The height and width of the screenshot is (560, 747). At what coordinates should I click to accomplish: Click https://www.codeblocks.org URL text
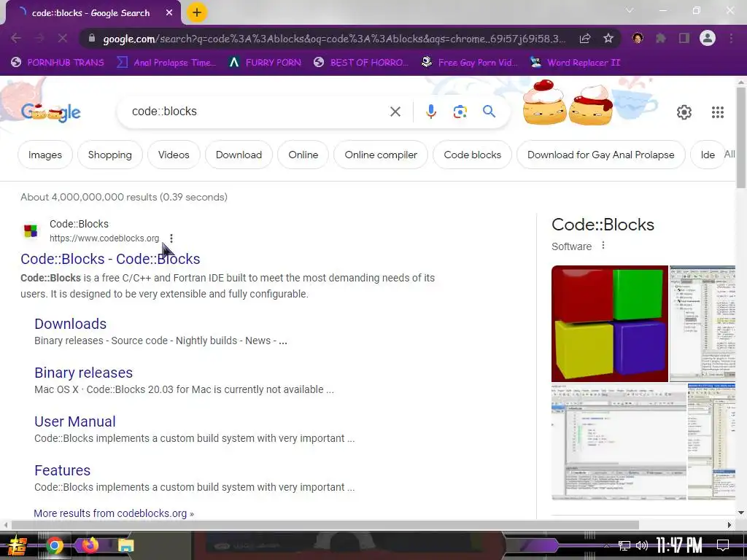click(x=104, y=238)
